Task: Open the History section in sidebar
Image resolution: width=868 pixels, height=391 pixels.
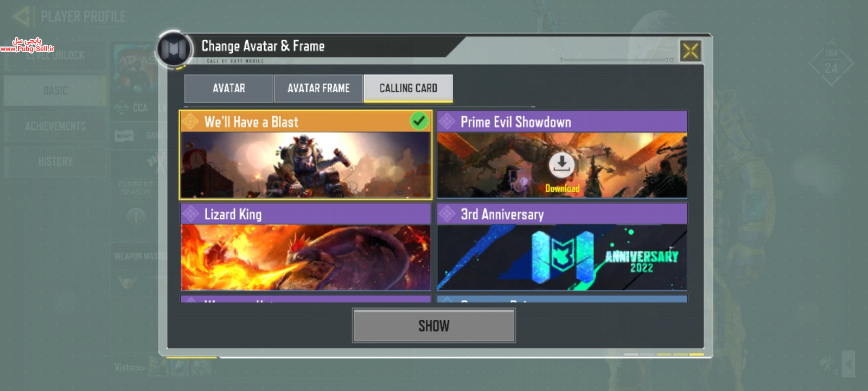Action: (55, 161)
